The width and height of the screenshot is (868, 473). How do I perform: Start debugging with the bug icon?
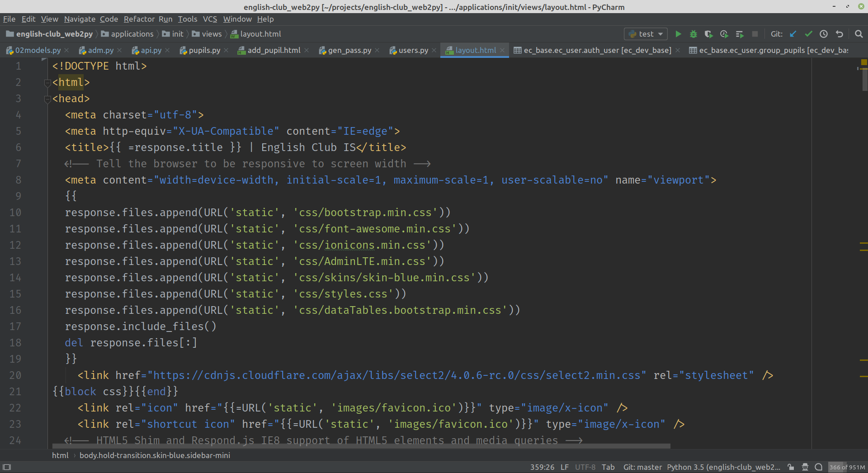click(x=693, y=34)
